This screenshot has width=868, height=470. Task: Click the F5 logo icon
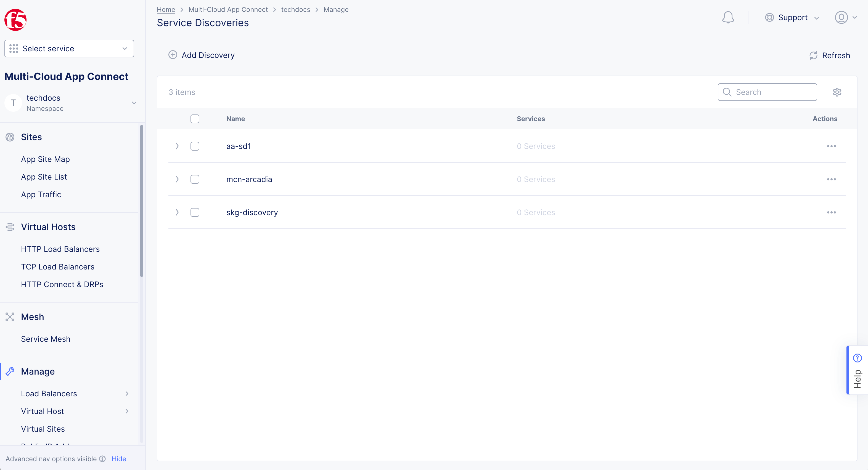(15, 20)
